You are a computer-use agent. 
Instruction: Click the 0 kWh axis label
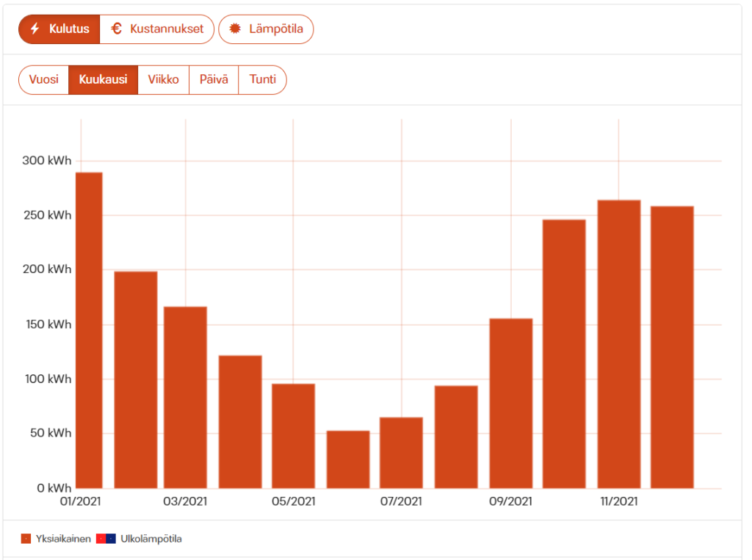tap(54, 489)
